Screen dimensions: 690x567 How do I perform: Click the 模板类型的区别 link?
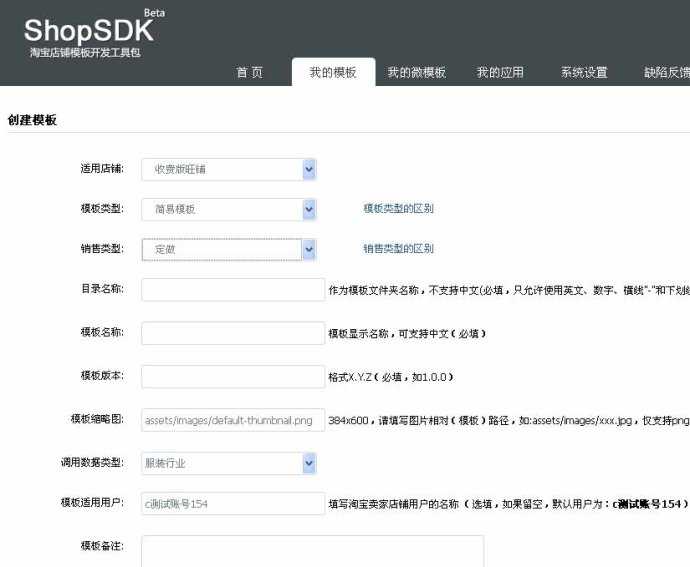point(398,209)
